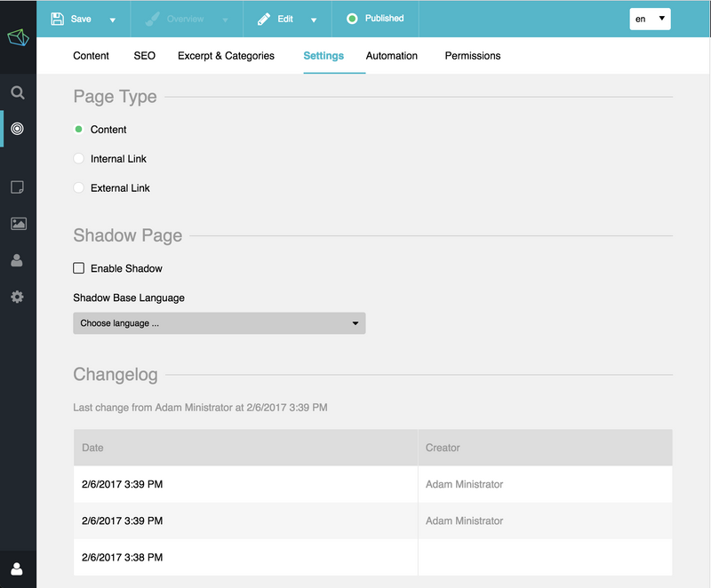Expand the Save dropdown arrow
The height and width of the screenshot is (588, 711).
[x=113, y=20]
